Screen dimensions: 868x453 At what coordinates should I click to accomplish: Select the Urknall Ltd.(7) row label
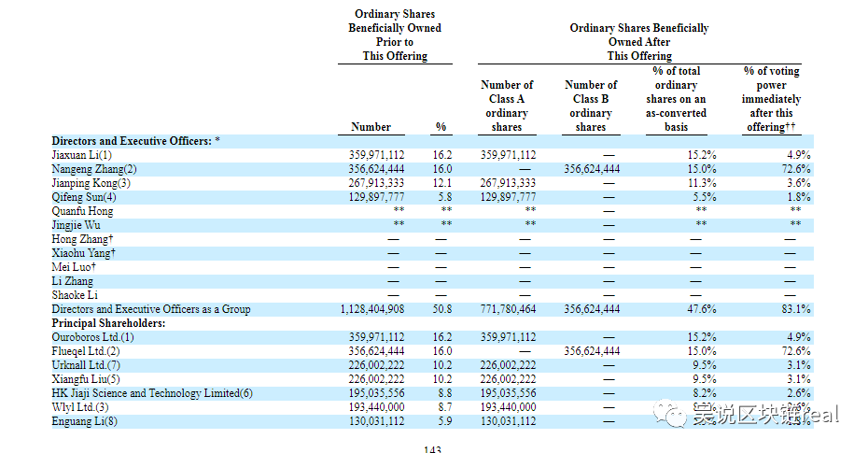coord(86,365)
